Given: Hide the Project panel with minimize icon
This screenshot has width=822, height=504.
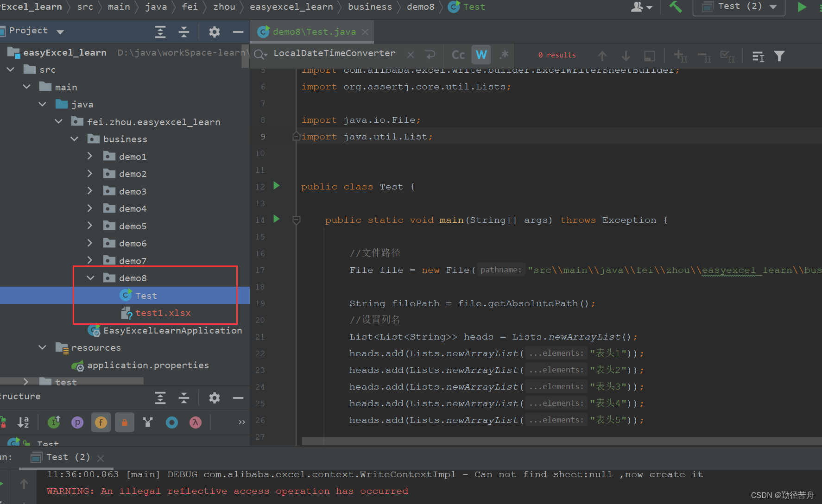Looking at the screenshot, I should [x=238, y=31].
